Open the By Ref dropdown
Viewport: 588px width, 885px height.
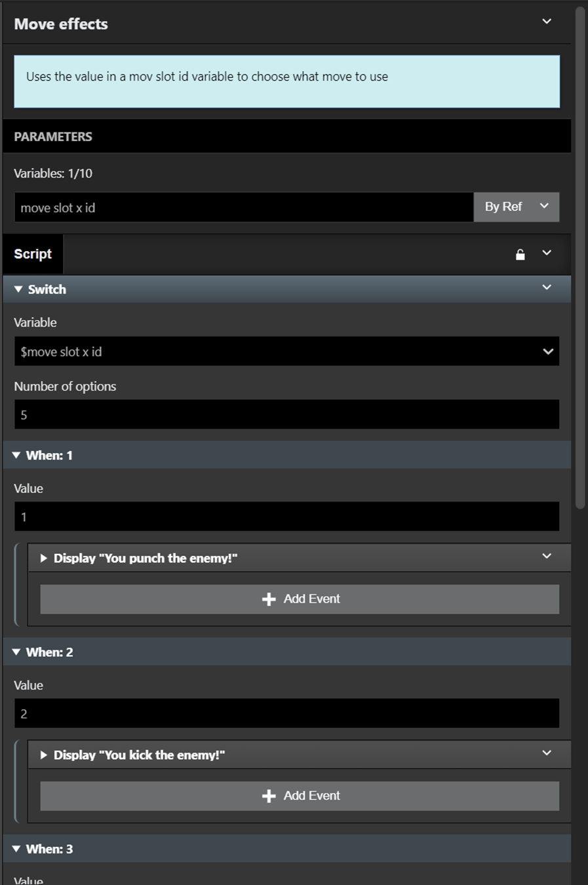click(516, 206)
